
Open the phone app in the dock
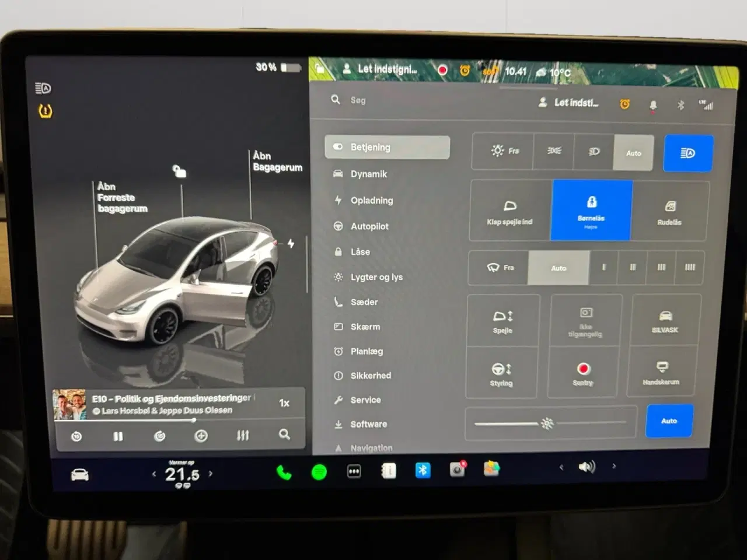pyautogui.click(x=284, y=470)
